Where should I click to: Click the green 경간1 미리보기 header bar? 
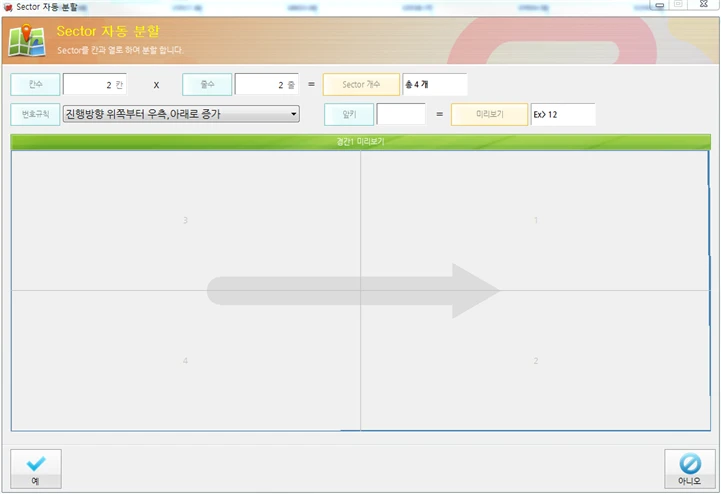point(360,142)
